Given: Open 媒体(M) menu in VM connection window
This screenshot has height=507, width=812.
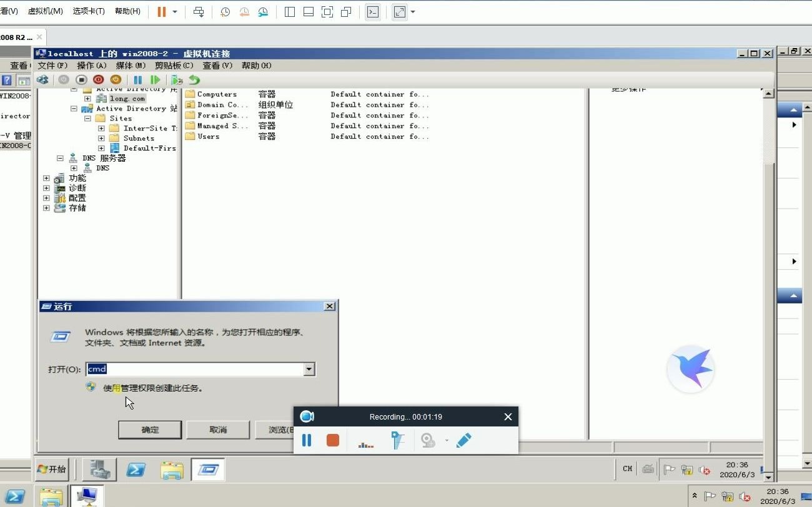Looking at the screenshot, I should [131, 66].
